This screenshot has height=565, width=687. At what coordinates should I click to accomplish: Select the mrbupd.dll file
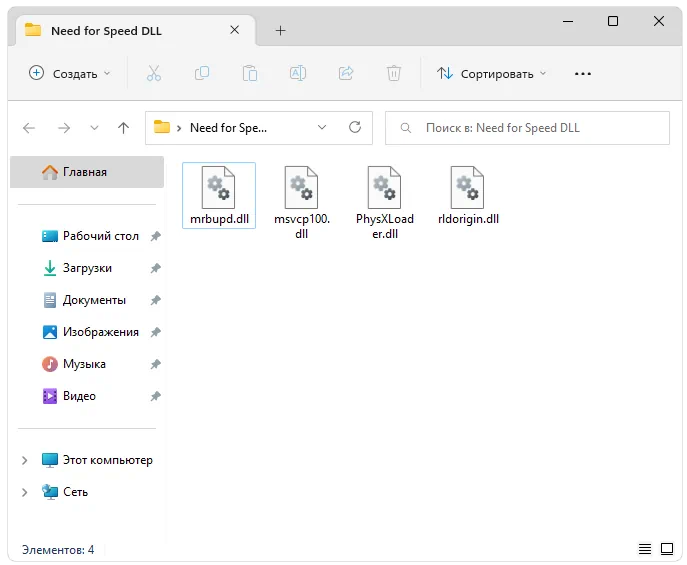click(x=219, y=195)
